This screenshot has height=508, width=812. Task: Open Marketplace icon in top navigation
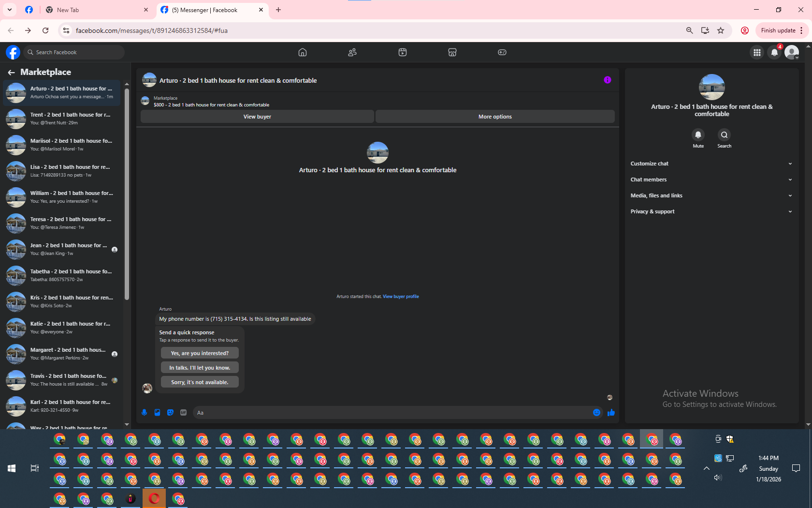click(452, 52)
